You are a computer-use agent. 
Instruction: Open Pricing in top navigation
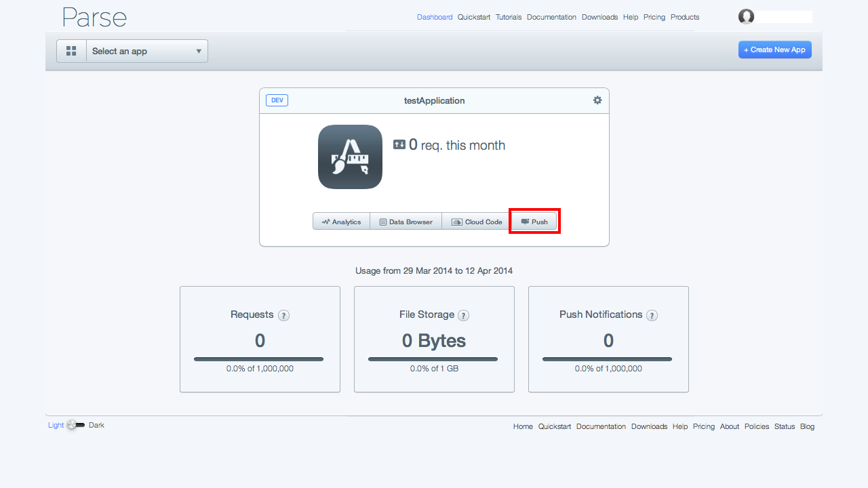click(x=654, y=17)
